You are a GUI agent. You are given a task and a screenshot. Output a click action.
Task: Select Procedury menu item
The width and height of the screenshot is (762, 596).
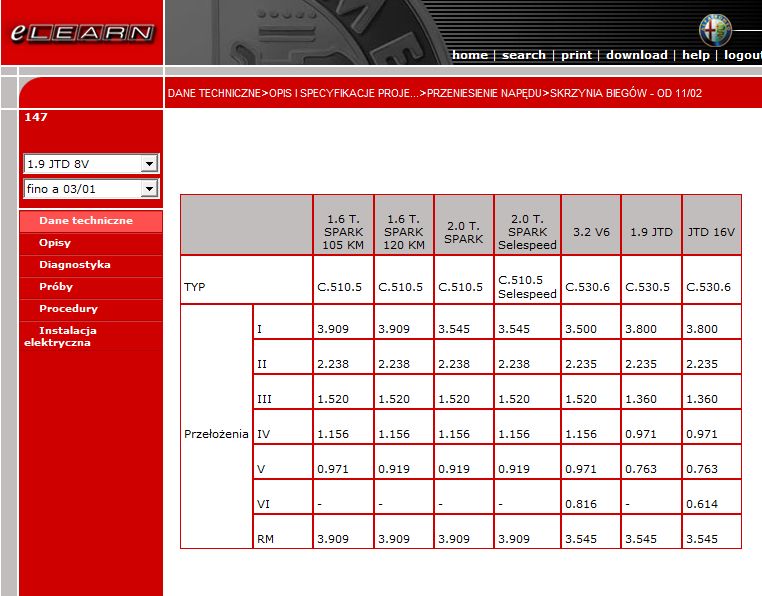point(91,308)
